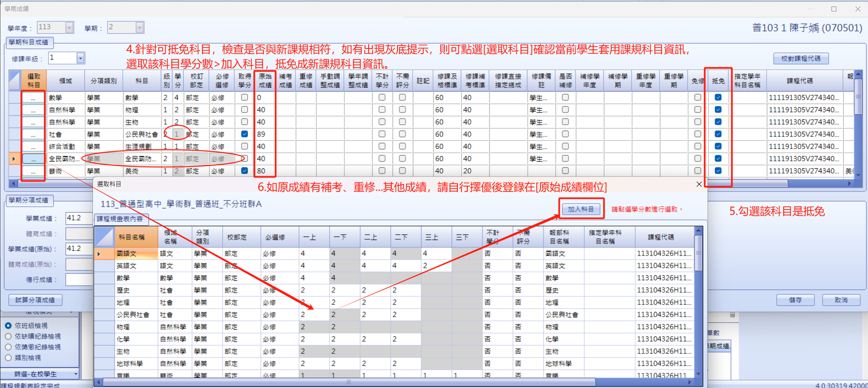Open the 學期 dropdown showing 2
This screenshot has height=388, width=868.
140,27
